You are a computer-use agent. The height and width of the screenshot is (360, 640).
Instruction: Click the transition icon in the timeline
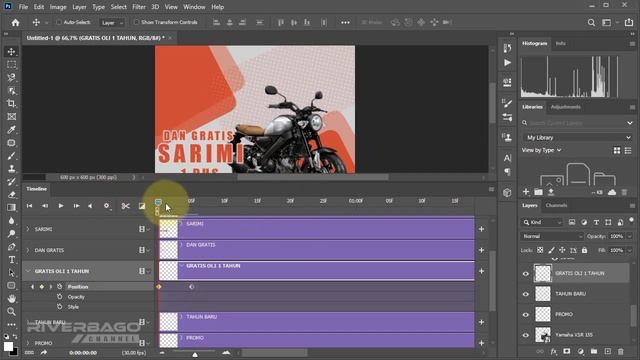pos(142,206)
